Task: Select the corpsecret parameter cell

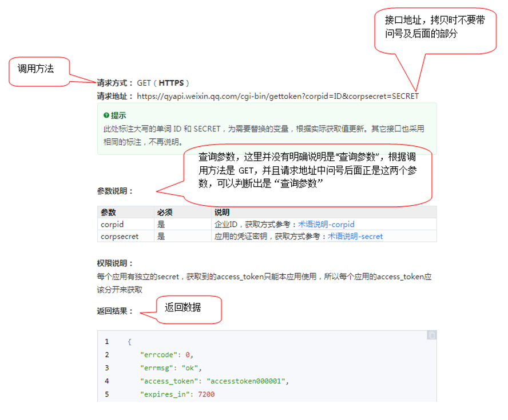Action: (x=119, y=236)
